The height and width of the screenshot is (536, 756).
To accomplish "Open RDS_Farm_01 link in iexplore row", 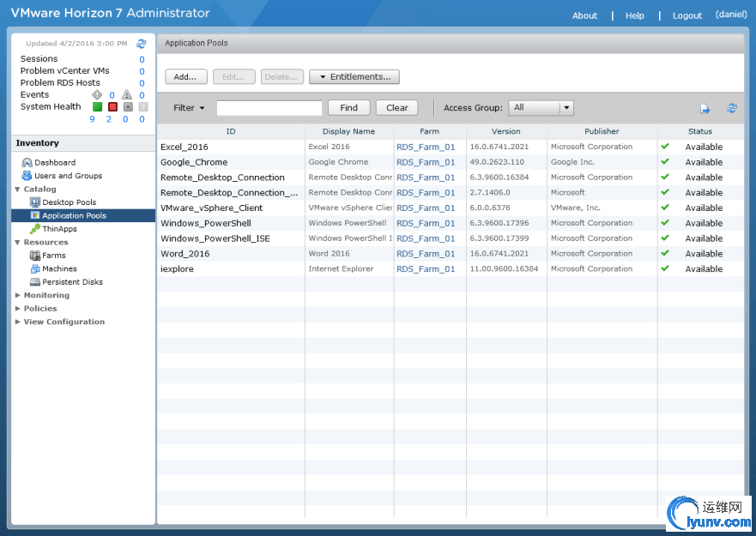I will [426, 269].
